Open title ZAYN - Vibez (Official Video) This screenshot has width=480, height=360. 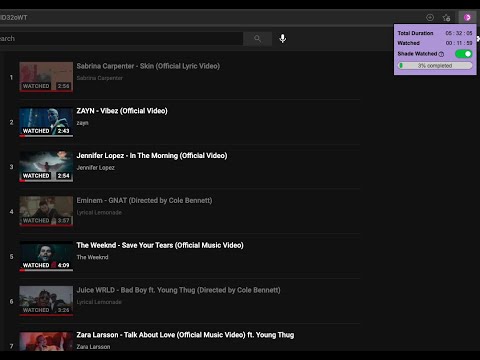coord(122,111)
